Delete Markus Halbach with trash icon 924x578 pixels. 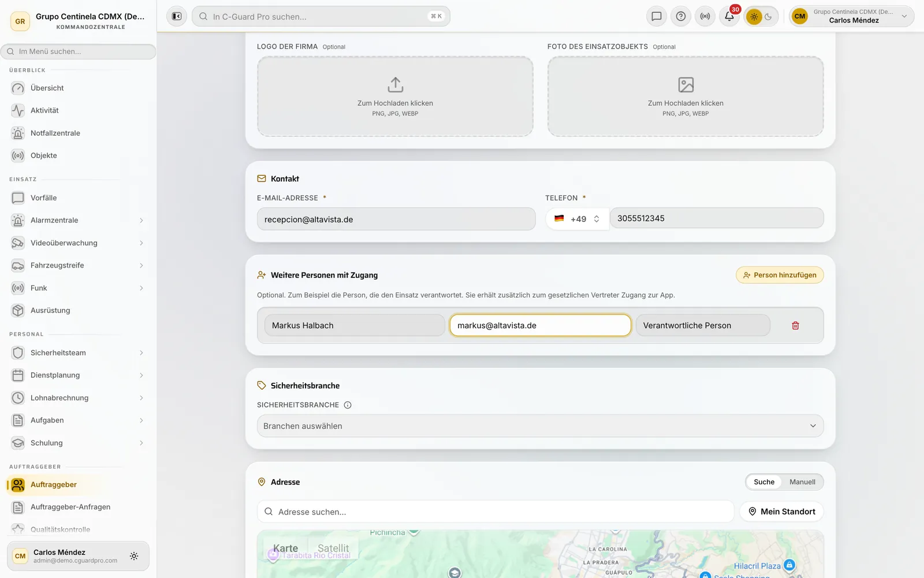[795, 325]
